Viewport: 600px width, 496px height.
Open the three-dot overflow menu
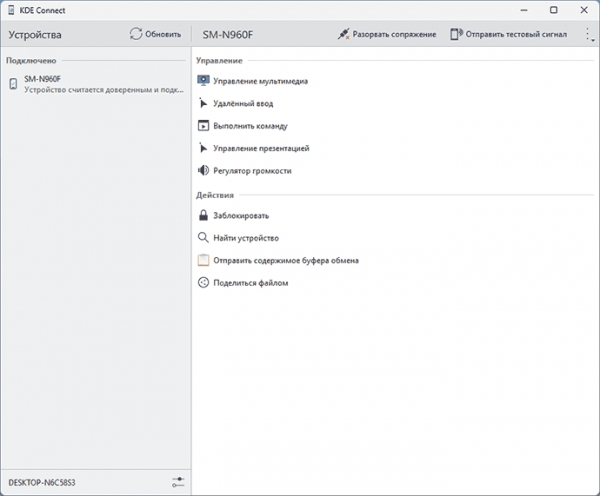(x=589, y=34)
